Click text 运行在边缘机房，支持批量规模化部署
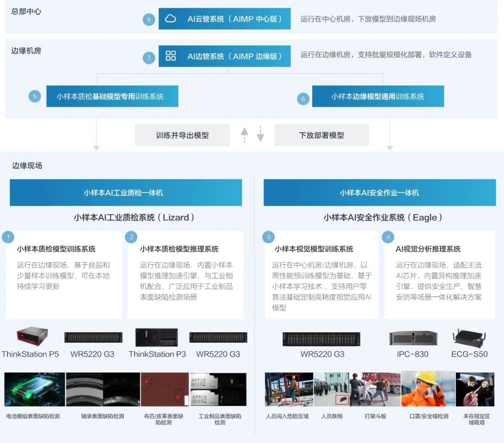504x443 pixels. (361, 55)
